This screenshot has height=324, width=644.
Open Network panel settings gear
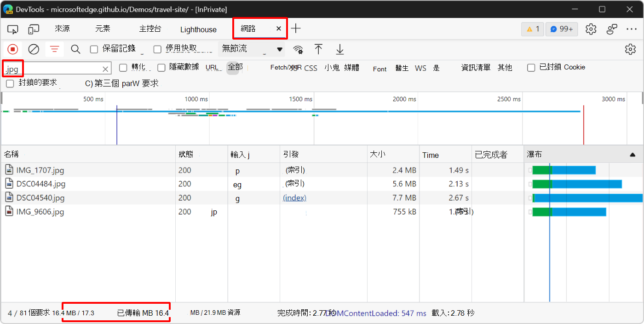click(630, 49)
